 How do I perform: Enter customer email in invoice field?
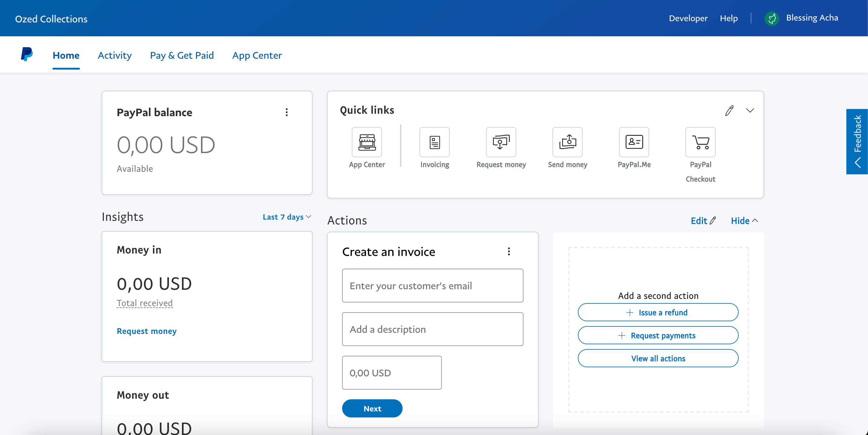[432, 285]
